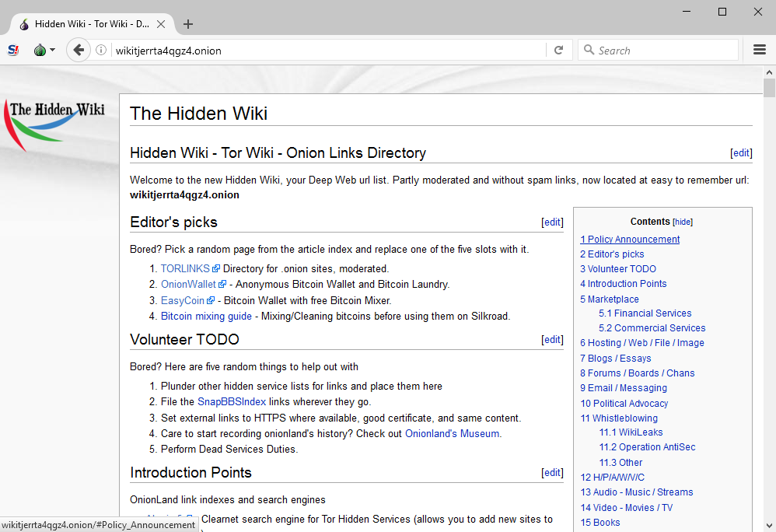This screenshot has height=532, width=776.
Task: Jump to 11.1 WikiLeaks
Action: [x=631, y=432]
